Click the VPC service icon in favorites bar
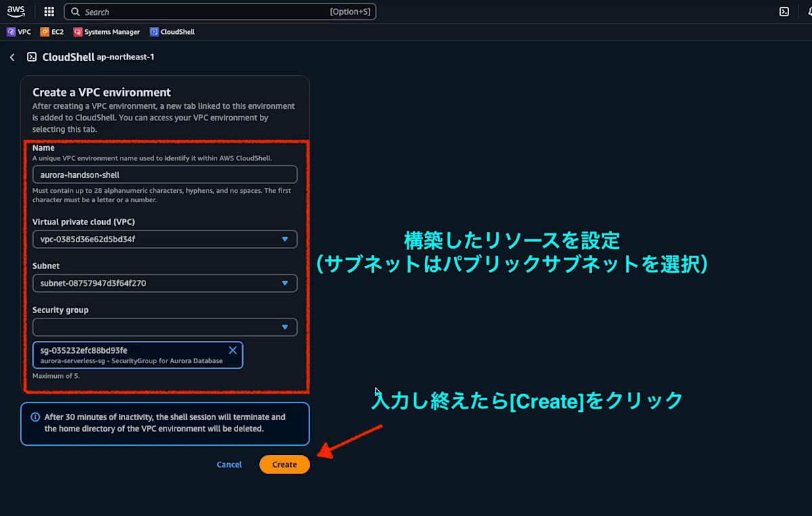The height and width of the screenshot is (516, 812). 11,32
